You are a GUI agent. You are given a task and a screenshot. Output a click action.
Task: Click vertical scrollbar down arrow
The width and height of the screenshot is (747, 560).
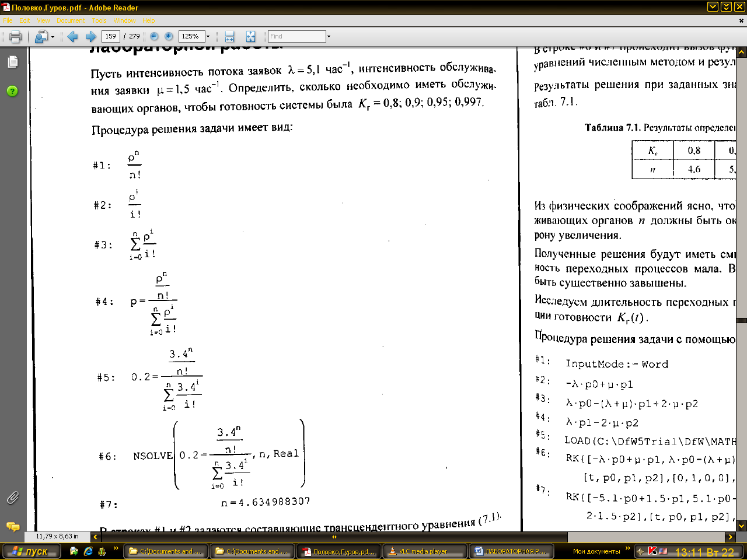pos(742,526)
